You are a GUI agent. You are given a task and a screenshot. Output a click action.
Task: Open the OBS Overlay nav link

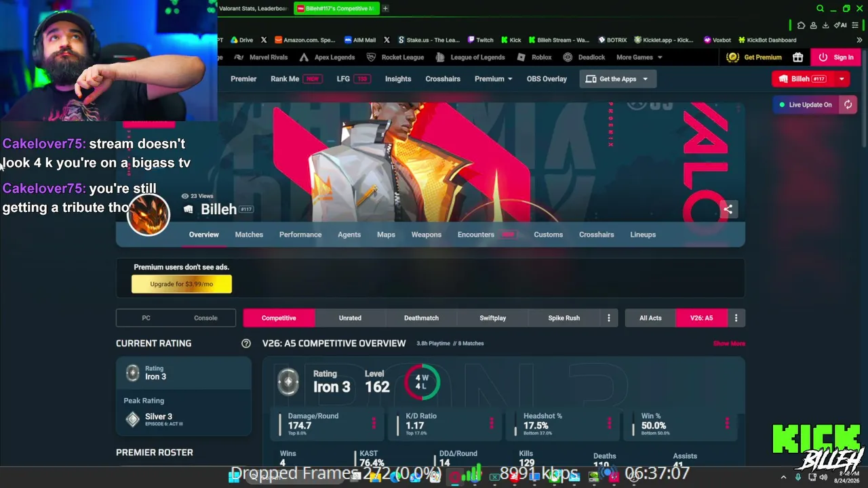pyautogui.click(x=547, y=79)
